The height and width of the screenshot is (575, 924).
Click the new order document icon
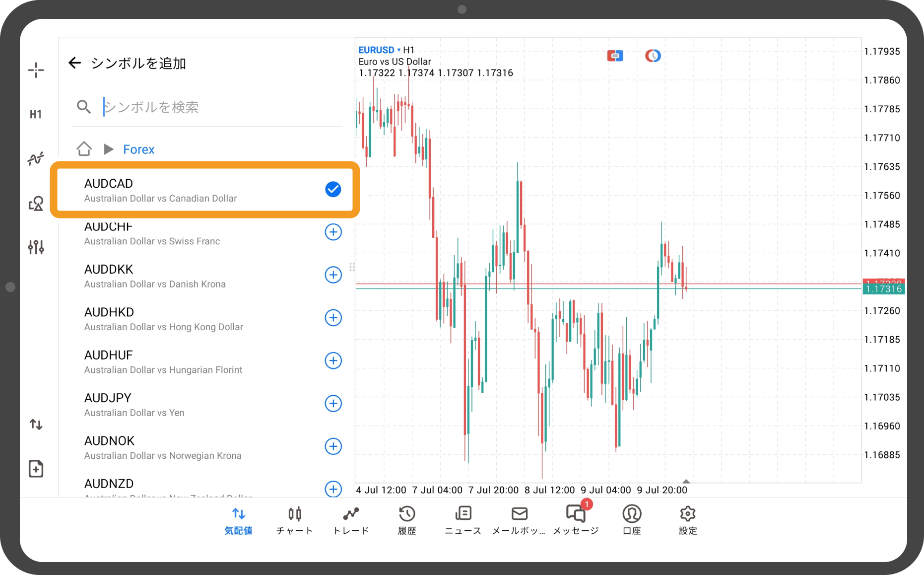click(36, 469)
